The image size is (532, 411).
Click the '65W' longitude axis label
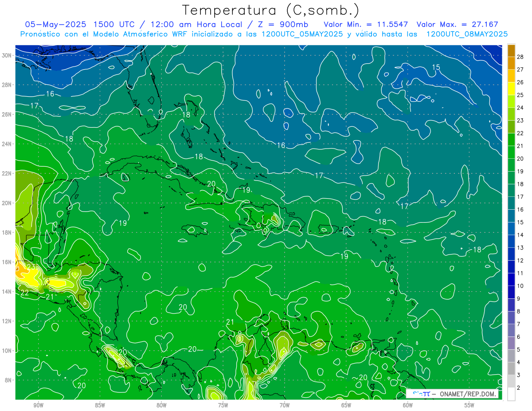click(346, 405)
